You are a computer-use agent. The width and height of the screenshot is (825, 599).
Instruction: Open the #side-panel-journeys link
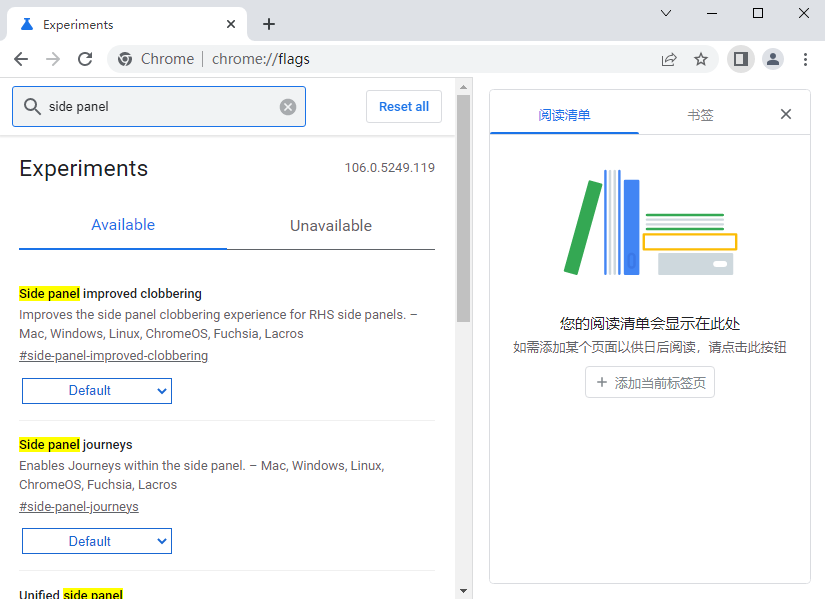pyautogui.click(x=79, y=507)
